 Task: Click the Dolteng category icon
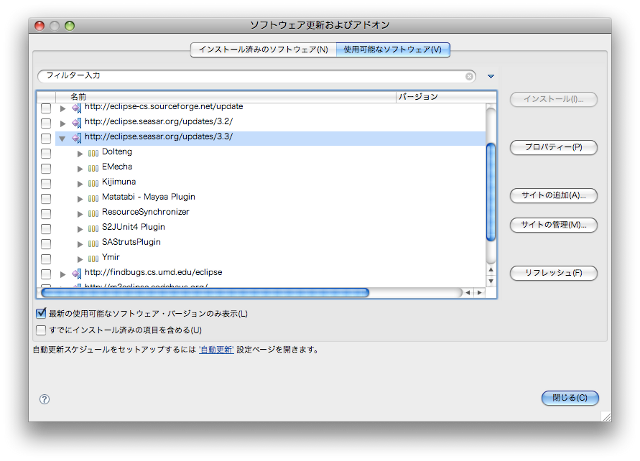tap(93, 152)
